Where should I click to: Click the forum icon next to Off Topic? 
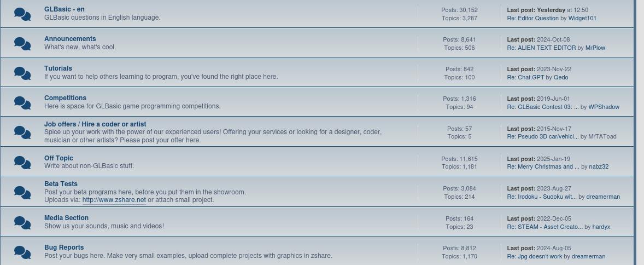tap(22, 162)
